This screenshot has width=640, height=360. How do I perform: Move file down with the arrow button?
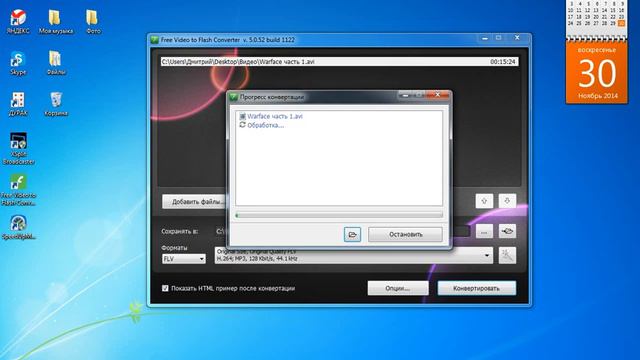(x=507, y=201)
